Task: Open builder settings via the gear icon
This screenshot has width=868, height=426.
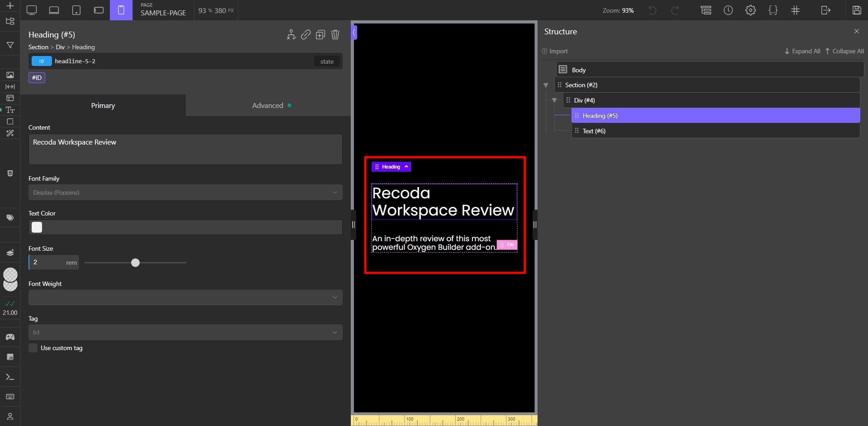Action: point(751,10)
